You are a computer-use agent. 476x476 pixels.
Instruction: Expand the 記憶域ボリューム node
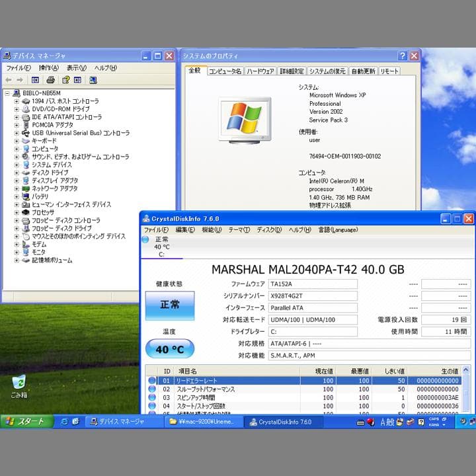17,260
